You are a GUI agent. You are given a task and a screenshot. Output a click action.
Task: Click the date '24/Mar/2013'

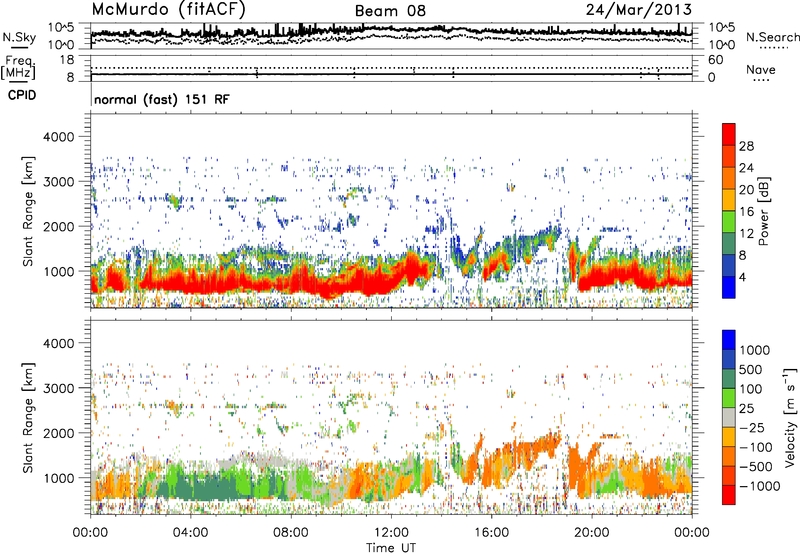pyautogui.click(x=639, y=9)
